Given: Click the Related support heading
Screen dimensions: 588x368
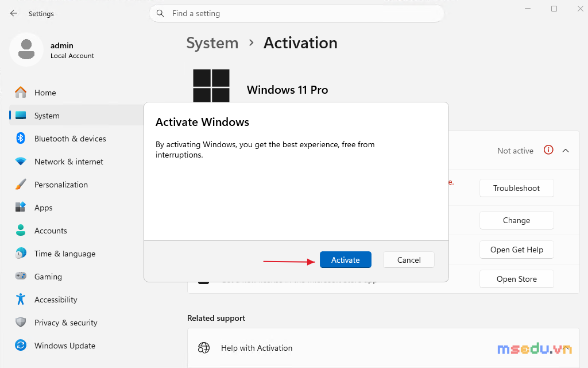Looking at the screenshot, I should (x=216, y=318).
